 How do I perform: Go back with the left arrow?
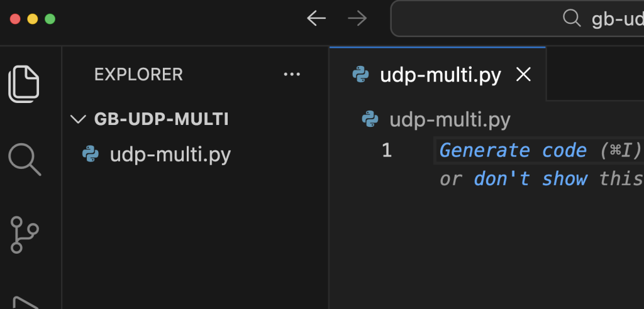click(316, 18)
